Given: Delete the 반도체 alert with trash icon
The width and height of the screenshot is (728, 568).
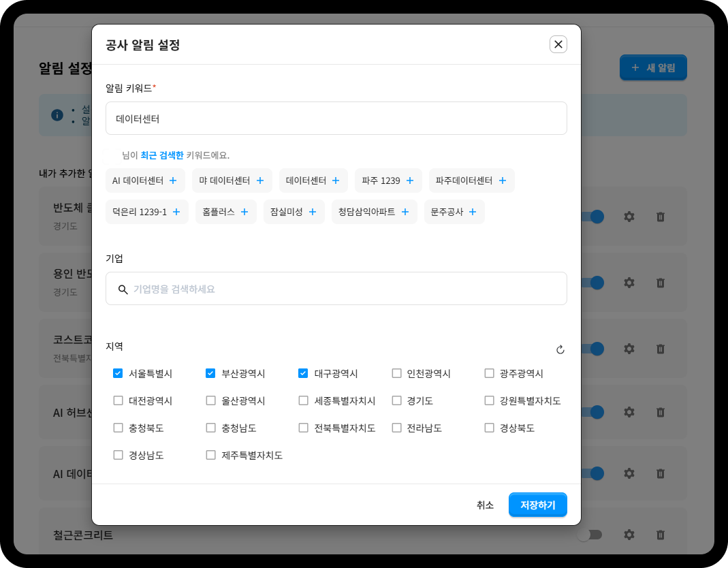Looking at the screenshot, I should coord(660,217).
